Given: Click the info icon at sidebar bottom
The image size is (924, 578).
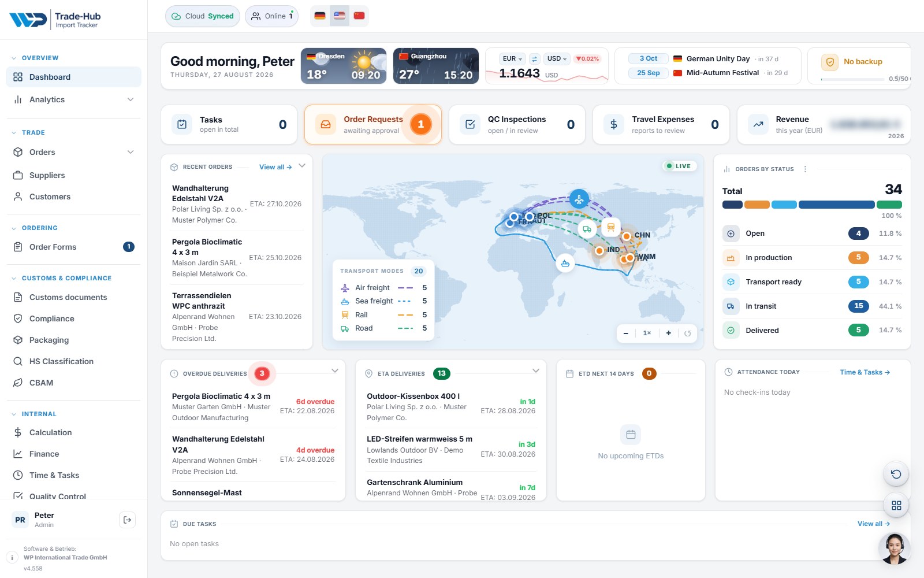Looking at the screenshot, I should [x=12, y=558].
